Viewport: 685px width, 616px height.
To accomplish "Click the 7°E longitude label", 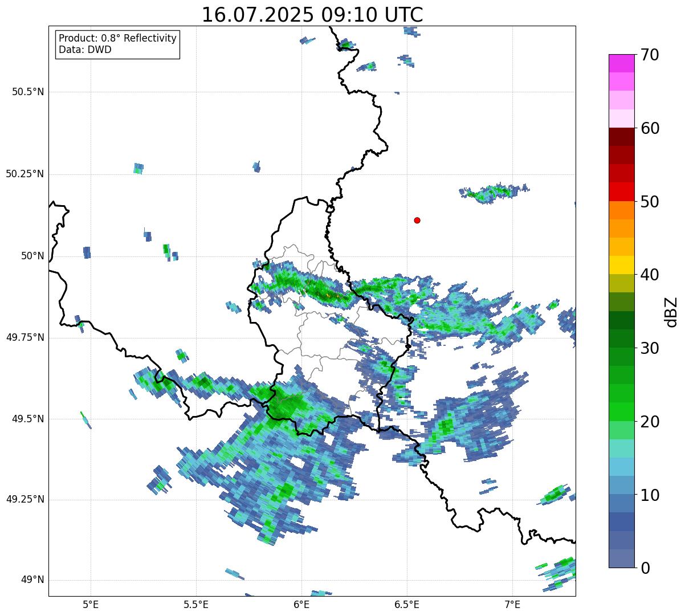I will tap(512, 605).
